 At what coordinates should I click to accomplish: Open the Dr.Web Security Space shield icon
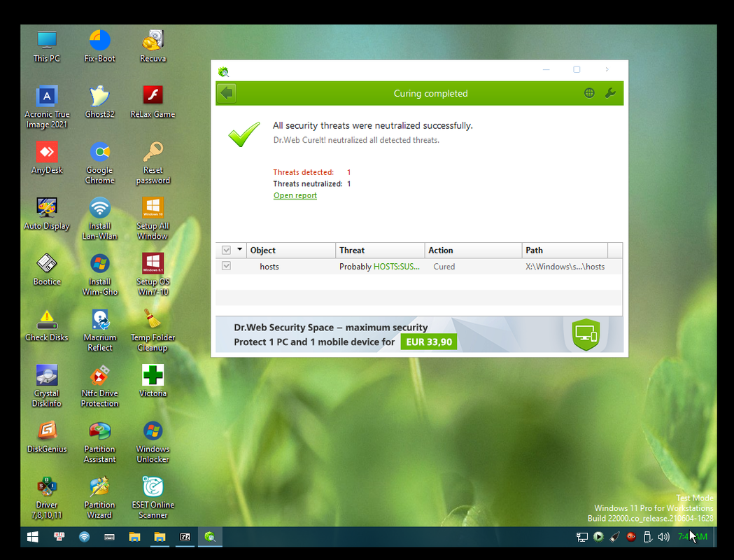[x=586, y=335]
